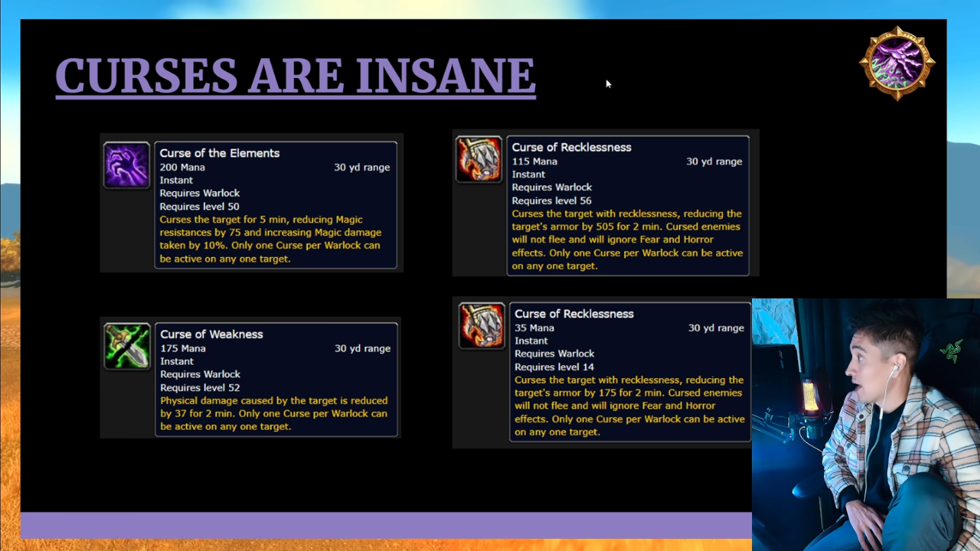Screen dimensions: 980x551
Task: Select the "CURSES ARE INSANE" slide title
Action: (x=295, y=75)
